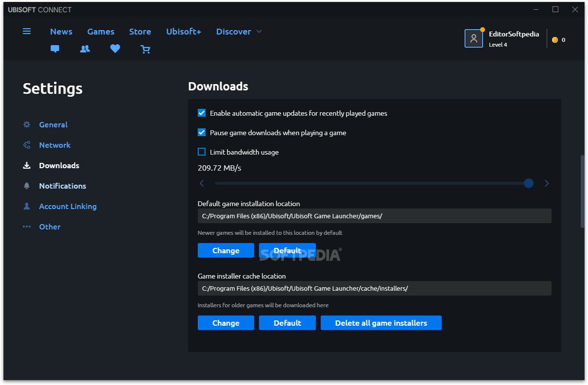This screenshot has height=385, width=588.
Task: Select Account Linking settings section
Action: coord(68,206)
